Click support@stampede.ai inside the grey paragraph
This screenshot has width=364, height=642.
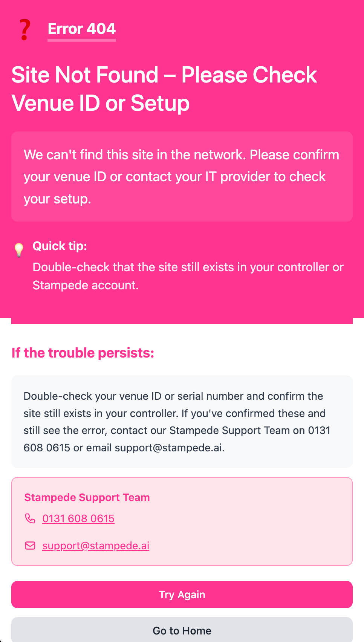[169, 448]
